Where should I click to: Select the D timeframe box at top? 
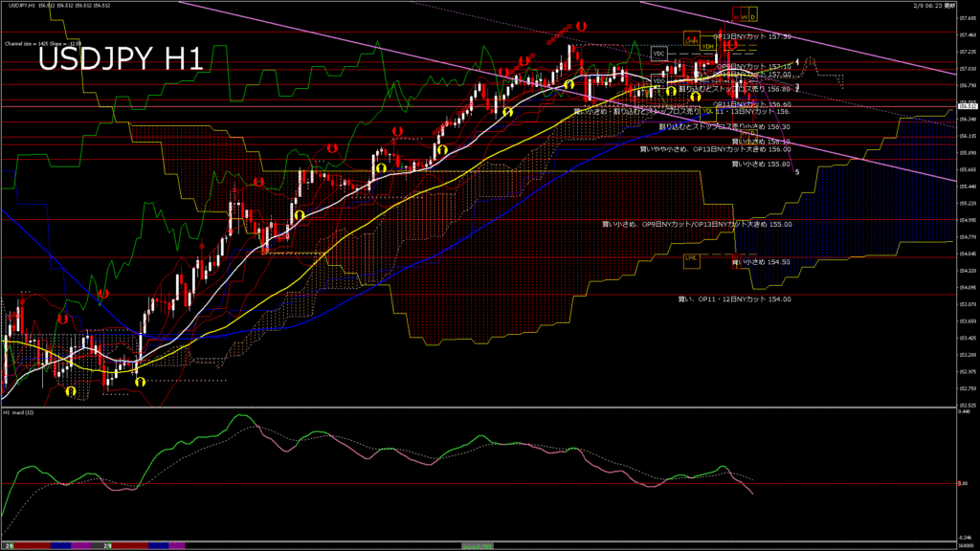pos(753,16)
